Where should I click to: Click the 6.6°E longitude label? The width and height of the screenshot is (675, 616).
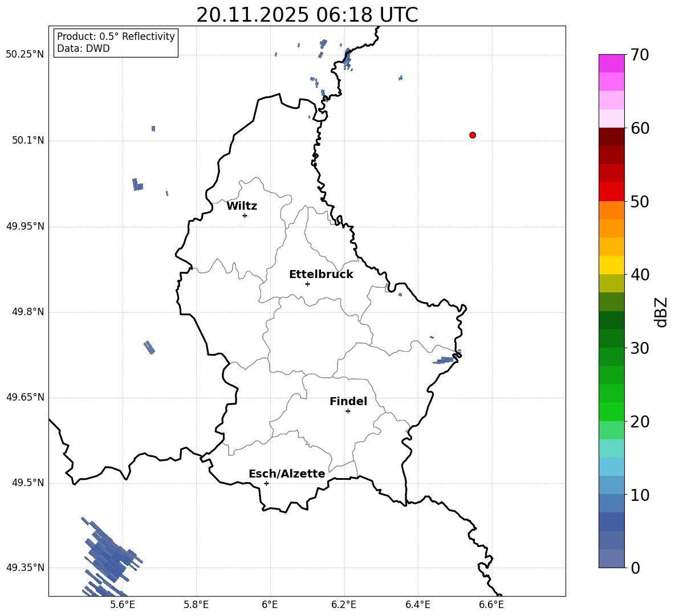[491, 605]
